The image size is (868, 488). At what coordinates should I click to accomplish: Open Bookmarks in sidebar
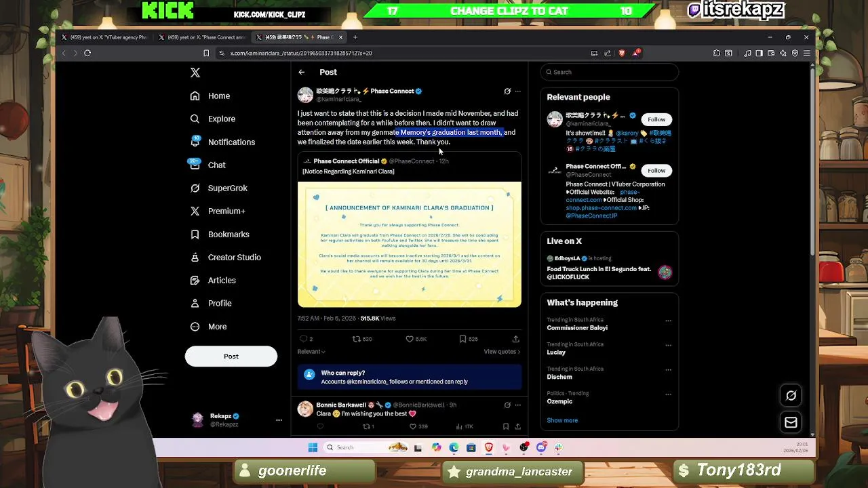click(x=220, y=235)
